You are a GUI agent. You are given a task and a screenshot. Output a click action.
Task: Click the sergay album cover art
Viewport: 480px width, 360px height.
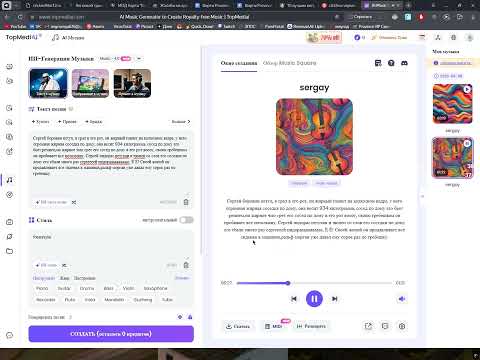[314, 137]
